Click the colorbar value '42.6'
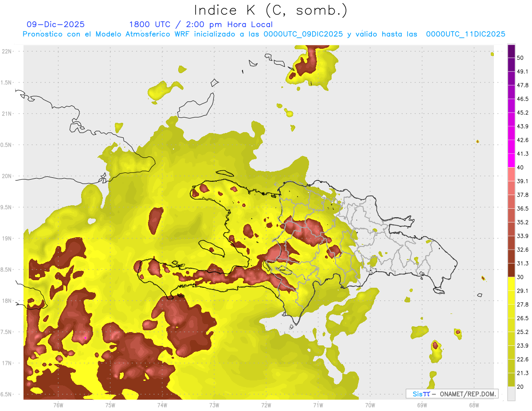532x411 pixels. coord(523,140)
